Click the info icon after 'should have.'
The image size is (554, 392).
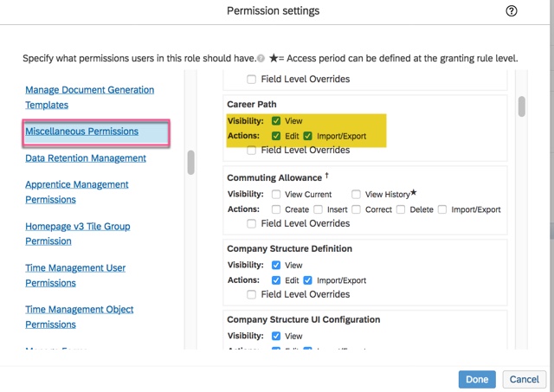[x=261, y=59]
